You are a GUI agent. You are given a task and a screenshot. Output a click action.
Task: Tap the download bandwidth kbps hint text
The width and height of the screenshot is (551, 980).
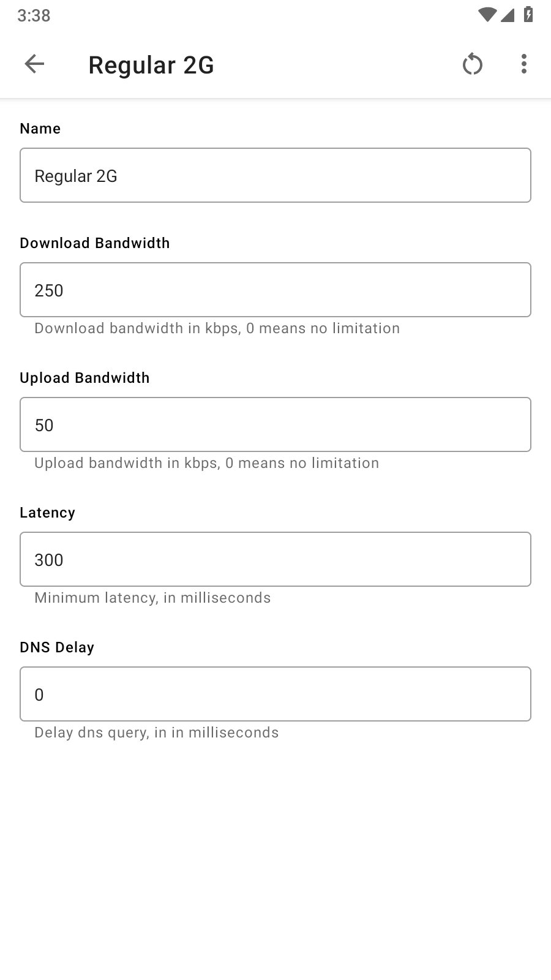coord(217,328)
